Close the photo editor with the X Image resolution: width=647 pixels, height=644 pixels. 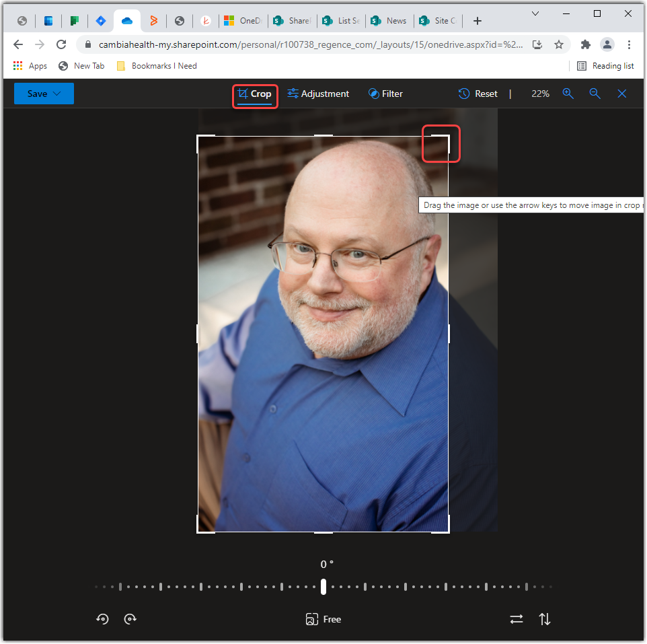621,94
